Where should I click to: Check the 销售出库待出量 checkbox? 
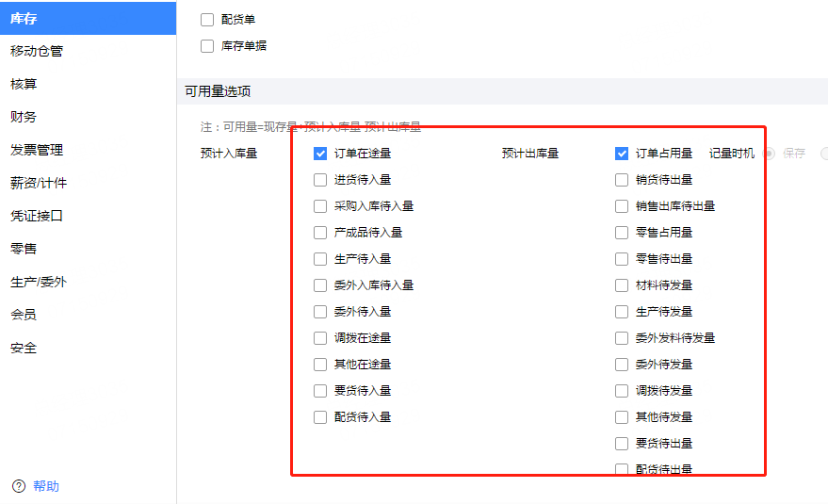point(622,206)
